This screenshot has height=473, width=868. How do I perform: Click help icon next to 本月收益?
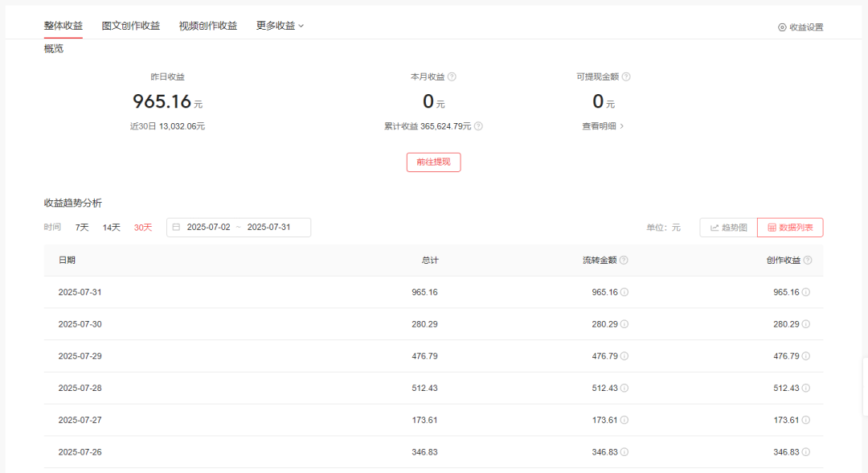pos(452,77)
